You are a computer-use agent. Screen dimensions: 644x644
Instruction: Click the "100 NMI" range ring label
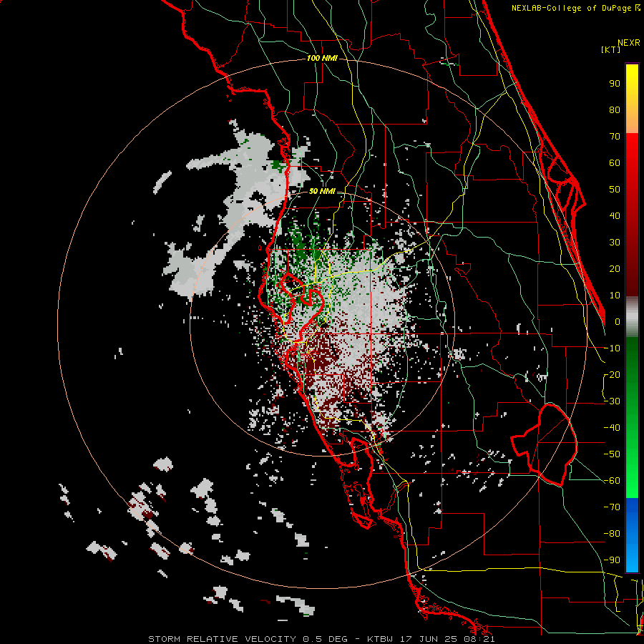[x=322, y=59]
